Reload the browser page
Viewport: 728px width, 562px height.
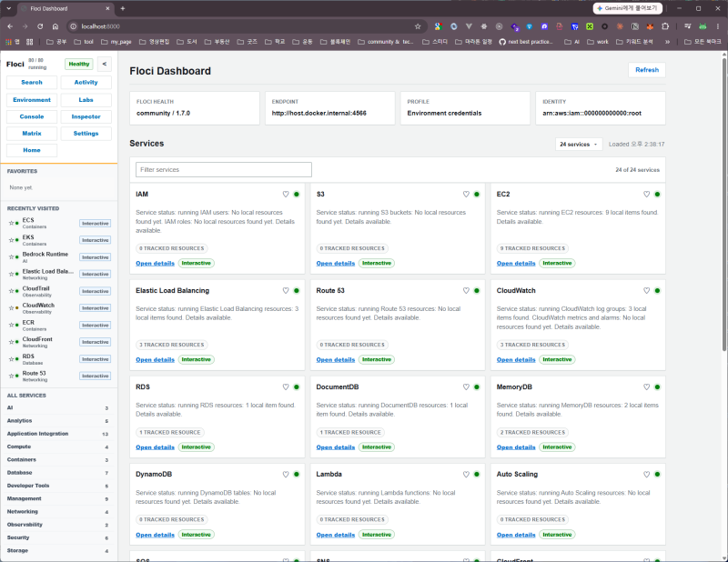coord(40,26)
